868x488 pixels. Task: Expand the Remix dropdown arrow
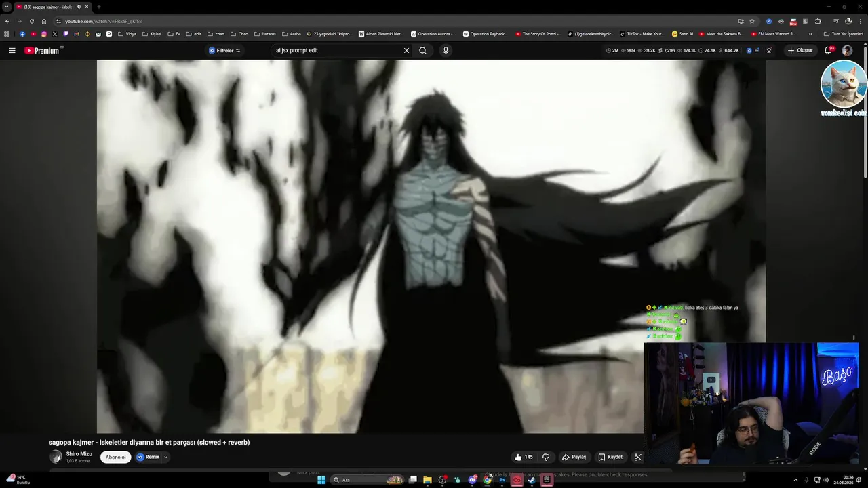pyautogui.click(x=165, y=457)
